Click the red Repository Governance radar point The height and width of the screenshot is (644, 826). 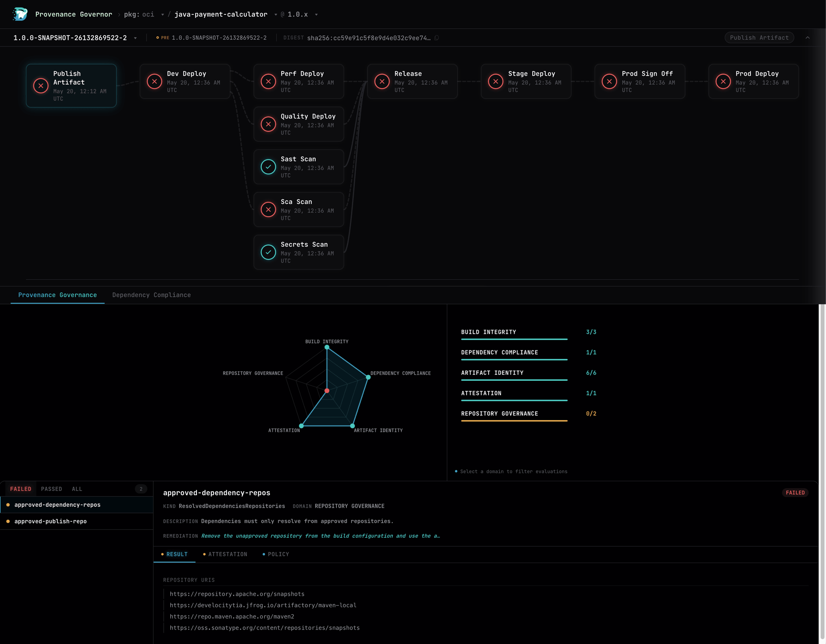pos(327,391)
